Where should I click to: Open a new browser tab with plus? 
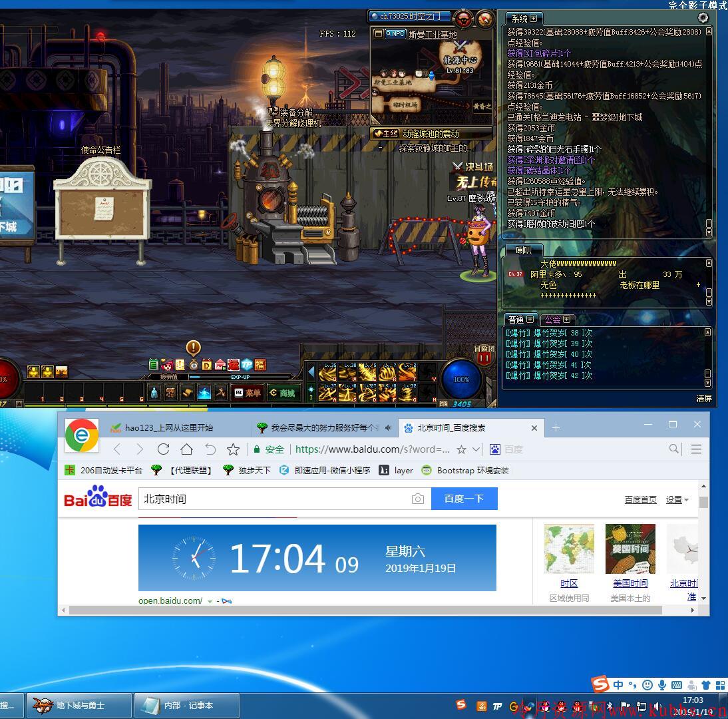(556, 428)
